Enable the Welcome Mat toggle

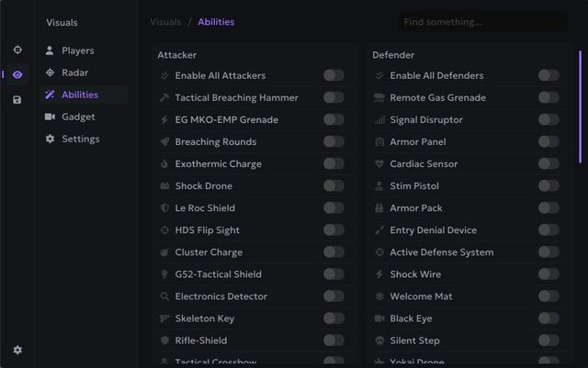tap(548, 296)
